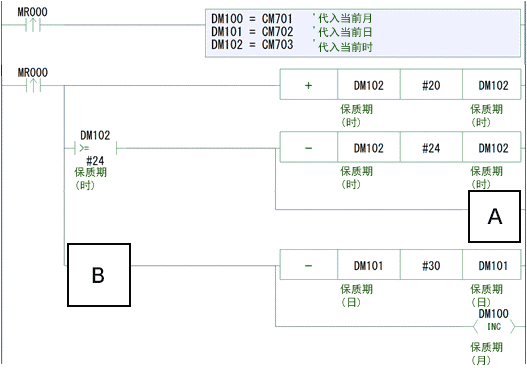Select the second MR000 rising-edge contact
Screen dimensions: 527x368
[33, 85]
